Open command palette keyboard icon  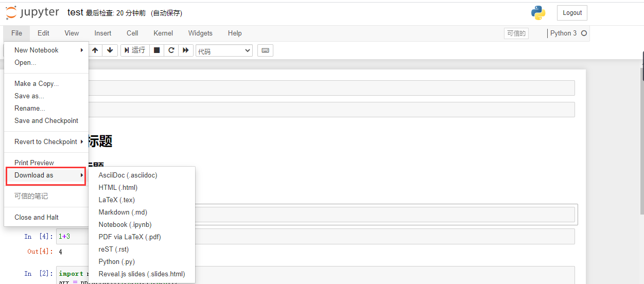point(265,50)
